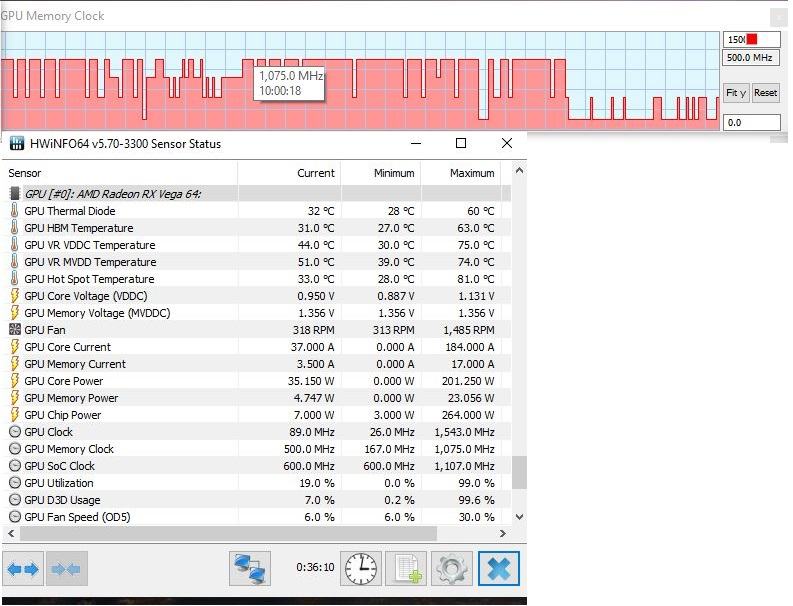
Task: Click the GPU VR VDDC Temperature thermometer icon
Action: pyautogui.click(x=15, y=244)
